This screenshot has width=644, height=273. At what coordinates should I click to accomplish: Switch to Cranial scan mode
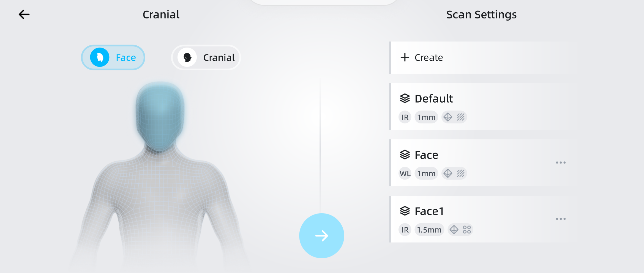(206, 57)
